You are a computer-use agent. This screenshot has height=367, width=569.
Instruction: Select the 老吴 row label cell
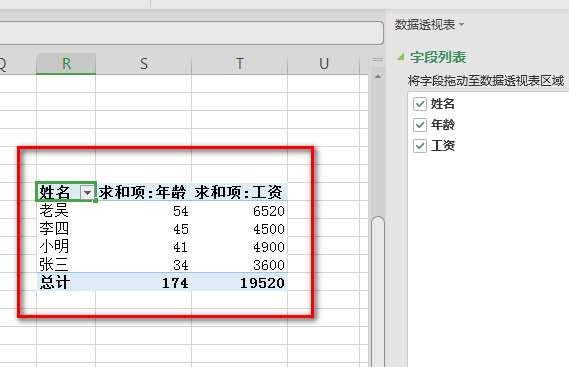click(x=66, y=211)
